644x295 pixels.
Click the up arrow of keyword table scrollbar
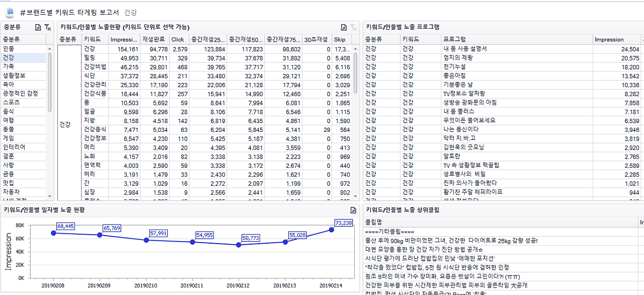pos(355,49)
